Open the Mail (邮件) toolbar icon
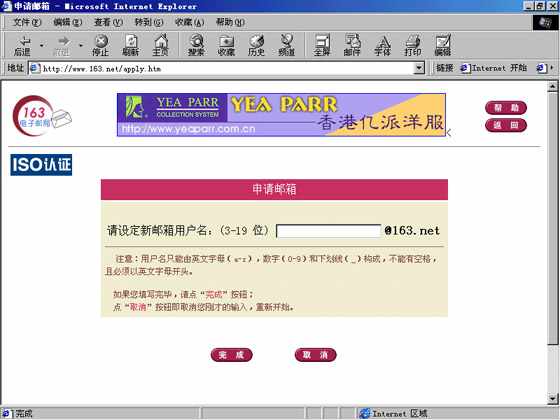 352,45
